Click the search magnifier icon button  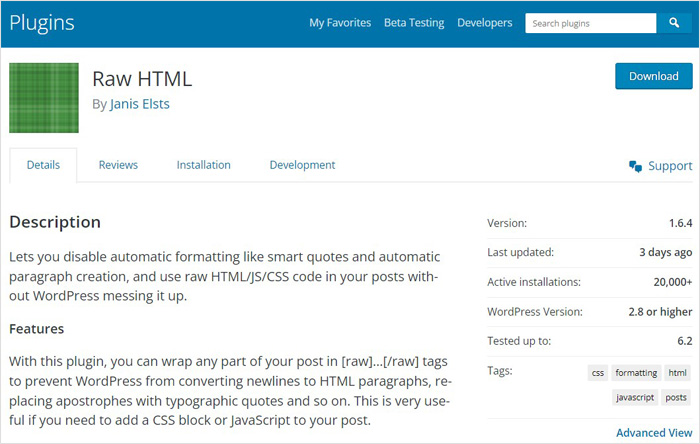point(674,23)
